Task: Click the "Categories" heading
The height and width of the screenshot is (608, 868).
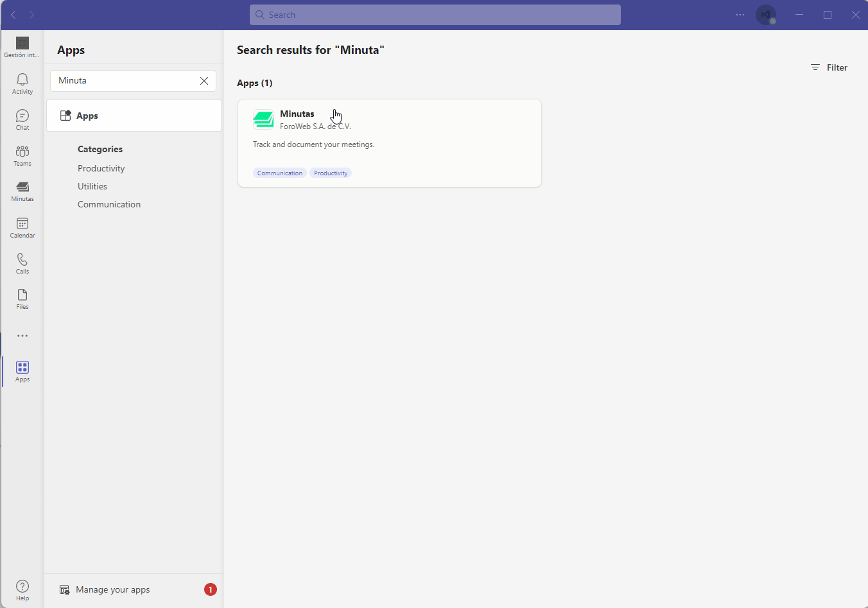Action: click(100, 149)
